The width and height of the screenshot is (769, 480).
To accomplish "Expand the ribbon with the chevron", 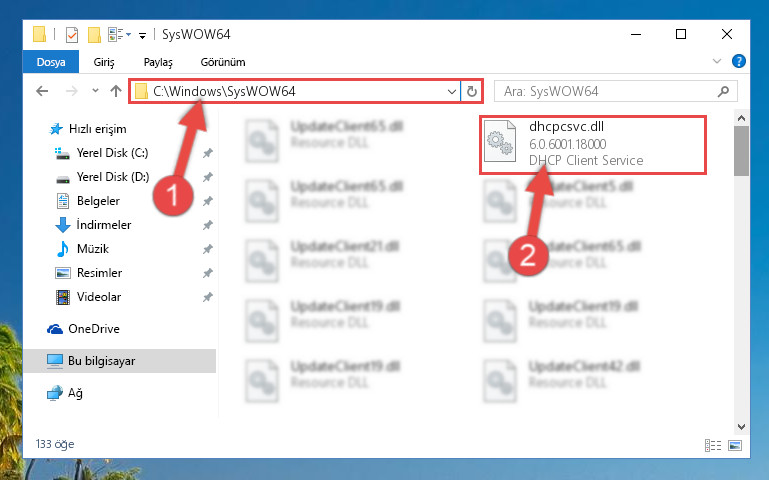I will (x=717, y=61).
